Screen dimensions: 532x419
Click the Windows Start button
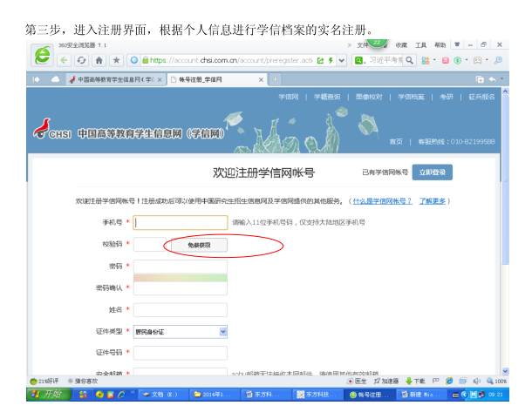click(x=49, y=395)
